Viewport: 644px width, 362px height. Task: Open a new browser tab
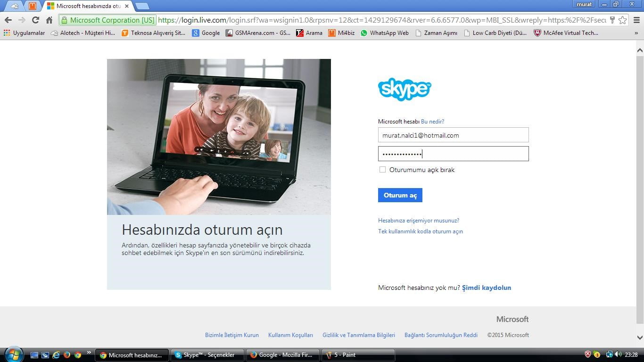[x=137, y=6]
